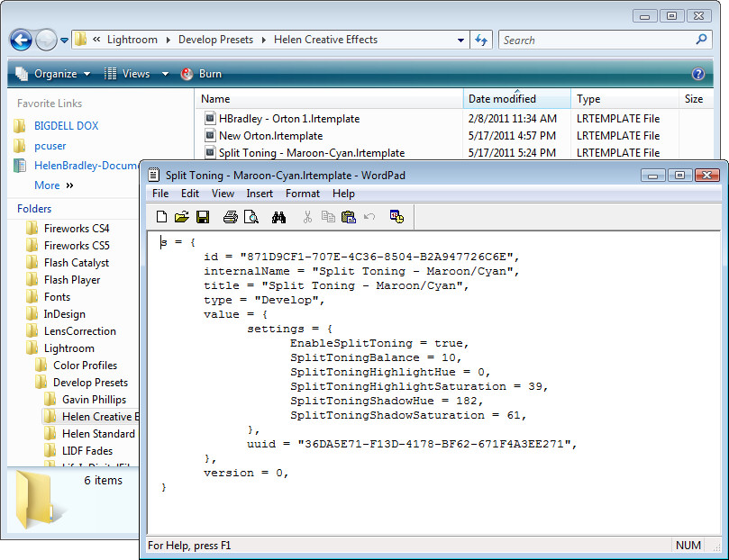The height and width of the screenshot is (560, 729).
Task: Click the Open file icon in WordPad
Action: point(181,216)
